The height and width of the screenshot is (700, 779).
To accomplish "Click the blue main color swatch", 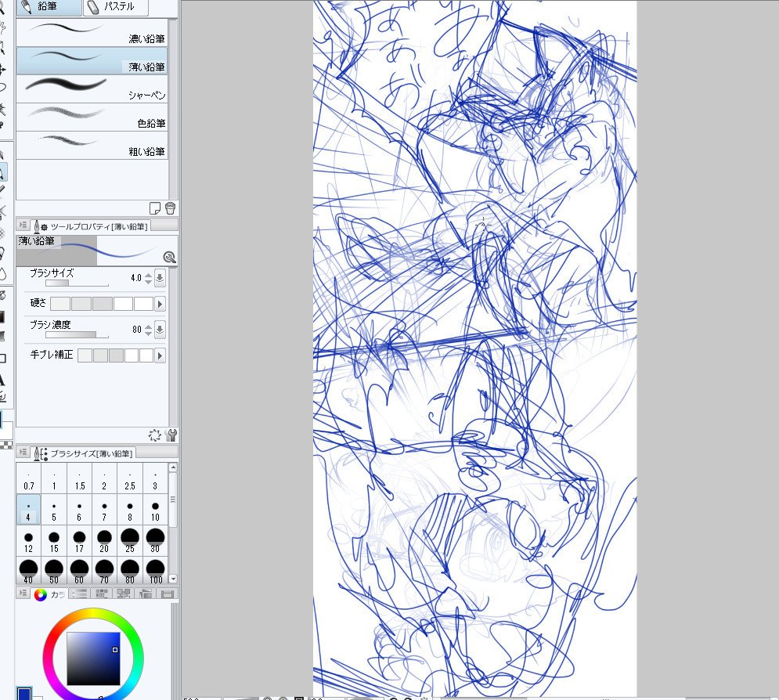I will point(23,694).
